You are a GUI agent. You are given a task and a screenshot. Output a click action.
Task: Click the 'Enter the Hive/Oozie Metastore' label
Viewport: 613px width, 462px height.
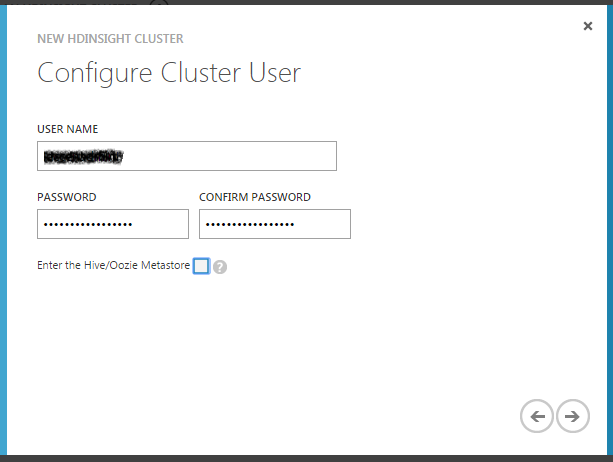pyautogui.click(x=112, y=266)
